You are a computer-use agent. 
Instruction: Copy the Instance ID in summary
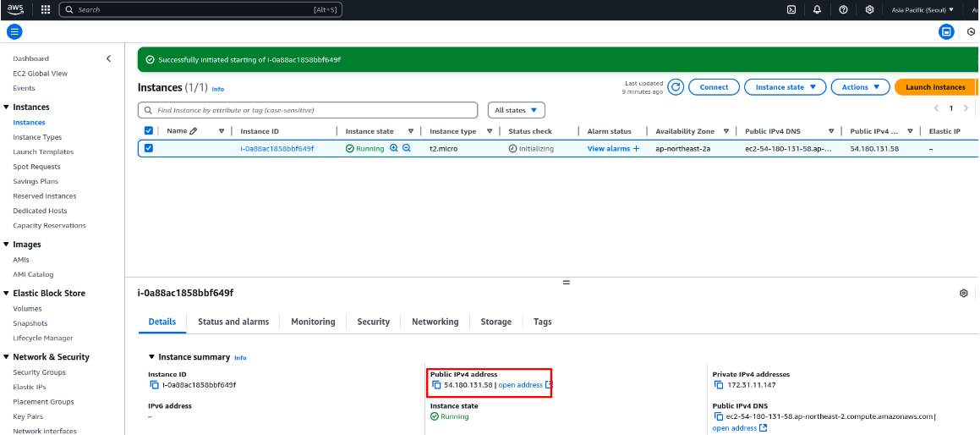[155, 385]
